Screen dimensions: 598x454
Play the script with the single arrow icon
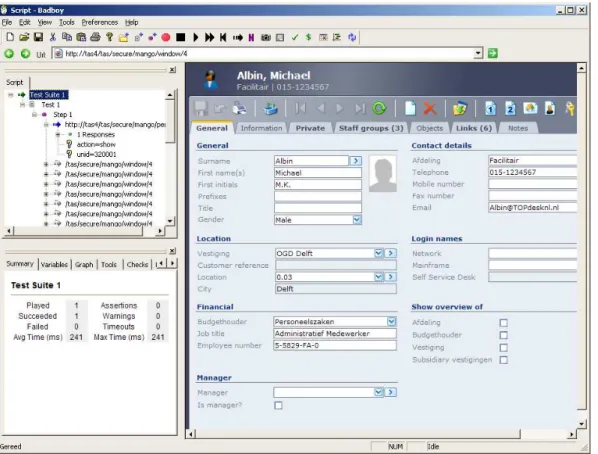196,37
